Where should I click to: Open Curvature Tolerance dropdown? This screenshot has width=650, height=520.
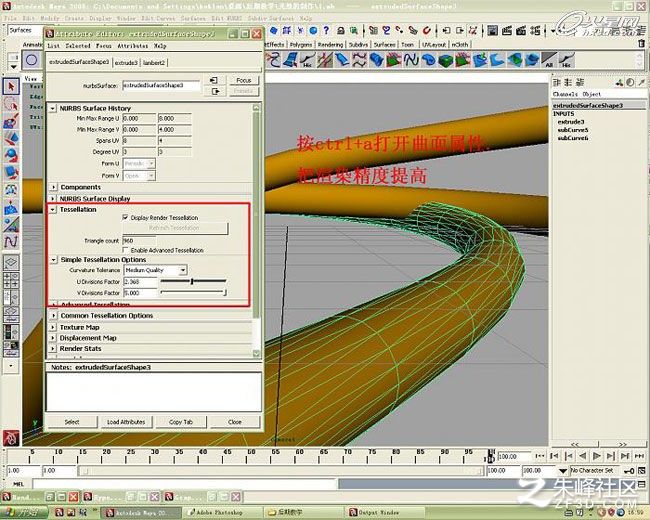tap(155, 270)
